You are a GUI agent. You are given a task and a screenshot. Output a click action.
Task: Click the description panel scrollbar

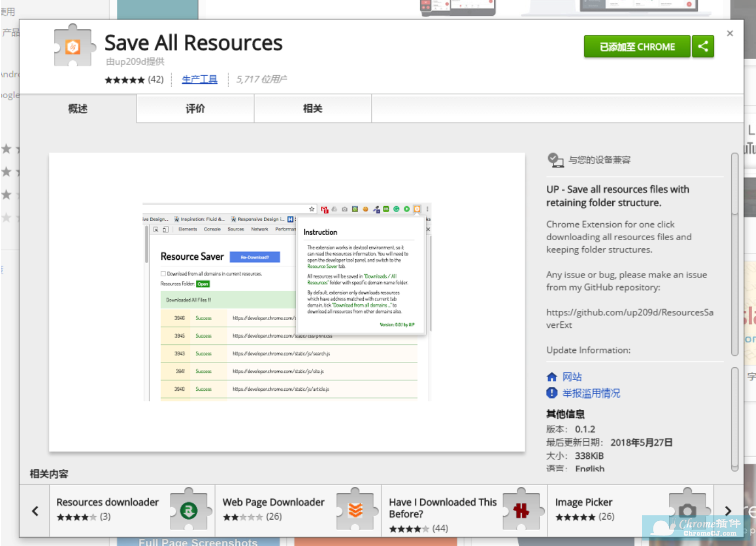[735, 254]
